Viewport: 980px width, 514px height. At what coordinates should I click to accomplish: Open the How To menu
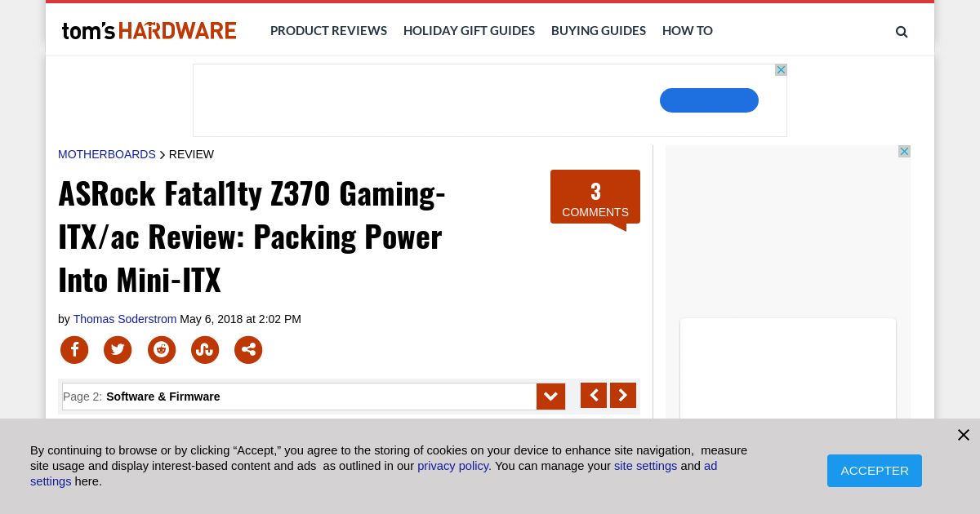pos(688,30)
